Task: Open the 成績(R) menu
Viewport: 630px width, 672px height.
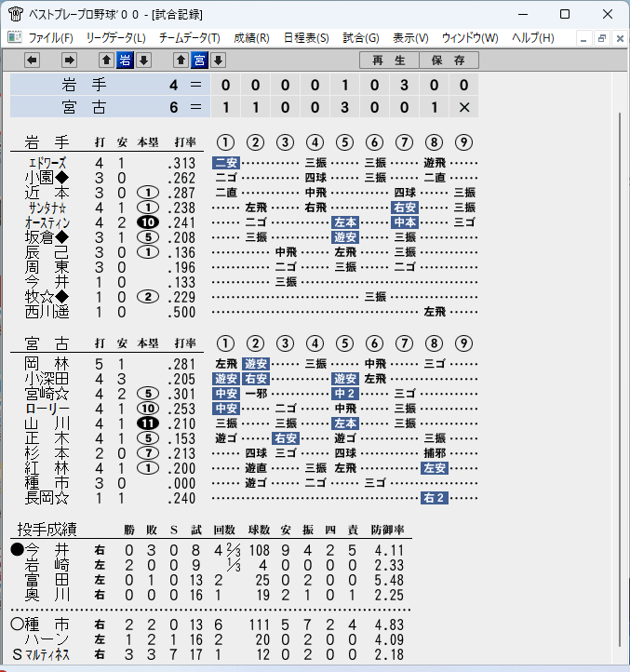Action: (x=251, y=38)
